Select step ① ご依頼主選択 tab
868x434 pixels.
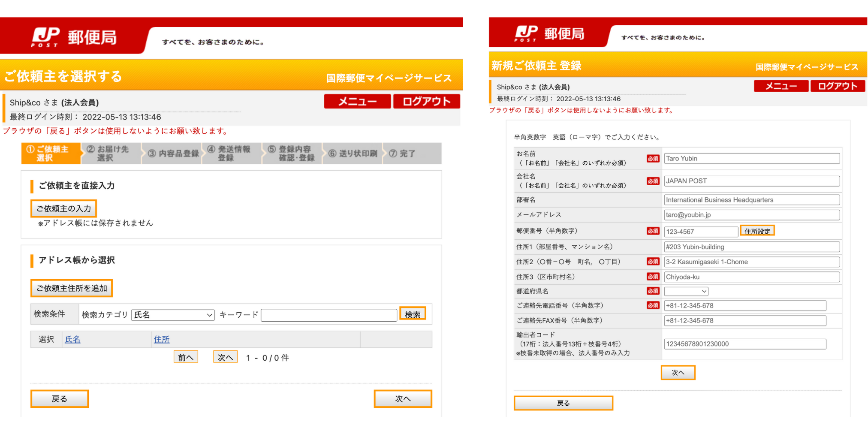tap(51, 154)
